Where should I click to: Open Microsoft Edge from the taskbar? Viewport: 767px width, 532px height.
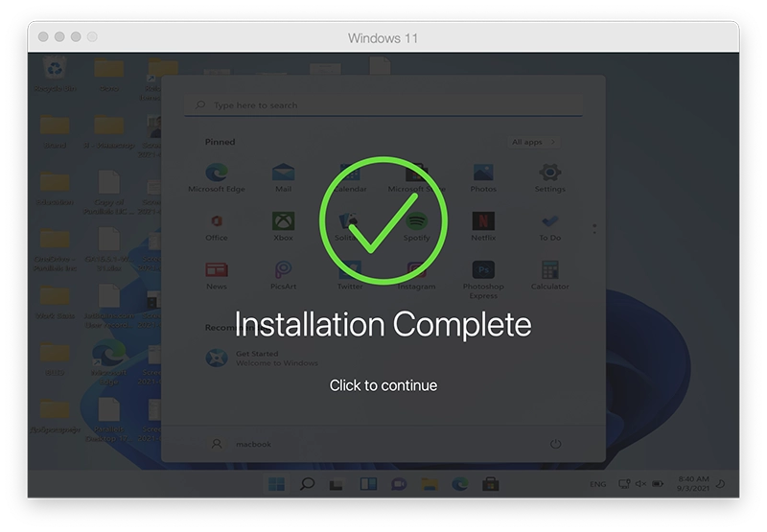tap(460, 484)
